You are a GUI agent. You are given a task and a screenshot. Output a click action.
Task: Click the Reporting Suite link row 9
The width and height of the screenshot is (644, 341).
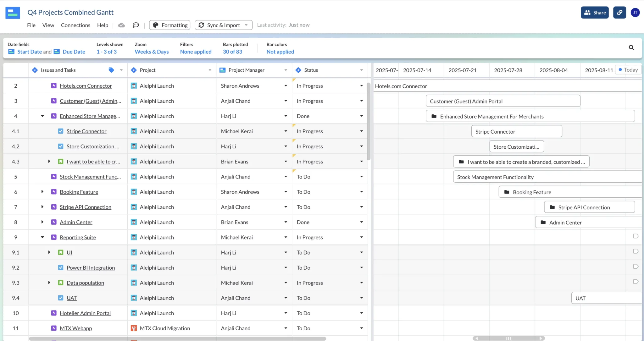[x=78, y=237]
